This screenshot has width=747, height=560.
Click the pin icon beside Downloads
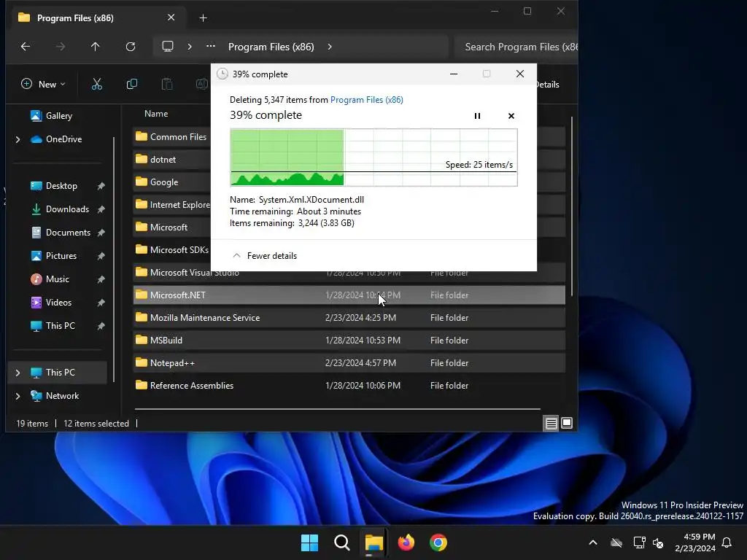[101, 209]
